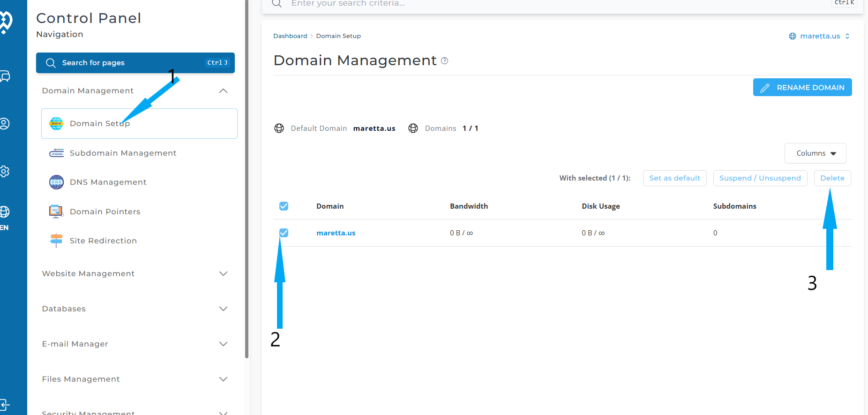Open the maretta.us domain switcher

click(819, 36)
